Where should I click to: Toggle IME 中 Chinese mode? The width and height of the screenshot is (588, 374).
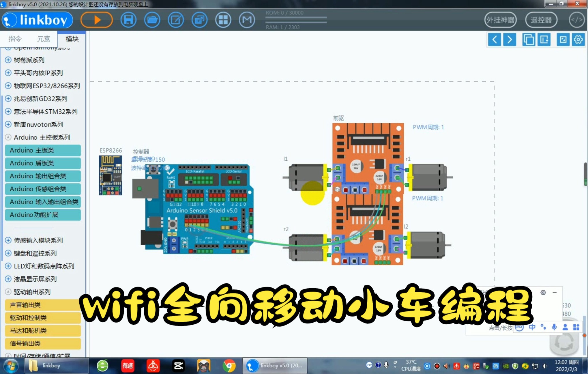coord(532,327)
